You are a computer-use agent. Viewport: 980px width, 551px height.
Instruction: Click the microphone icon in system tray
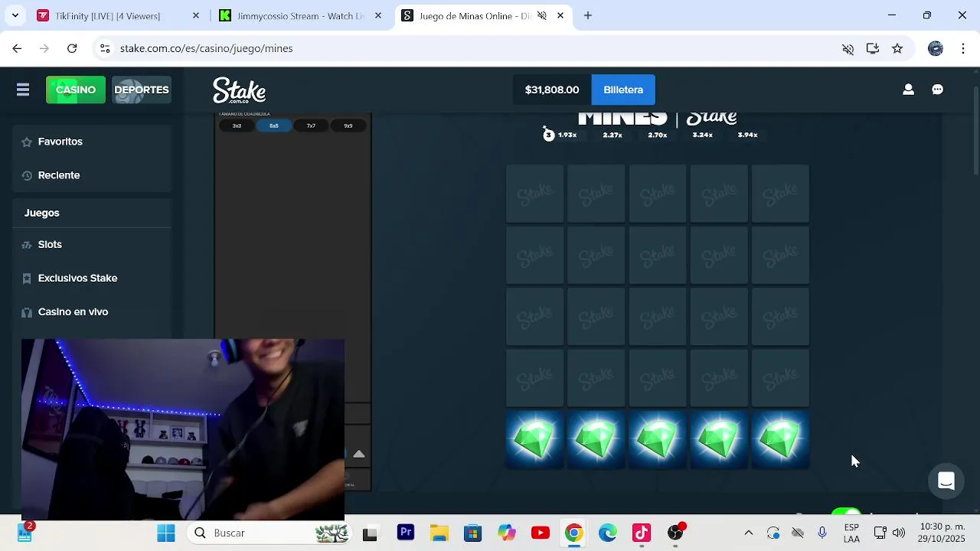pyautogui.click(x=822, y=533)
